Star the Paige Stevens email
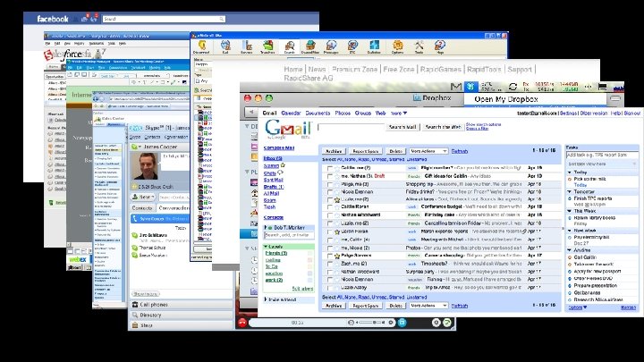 [x=337, y=256]
